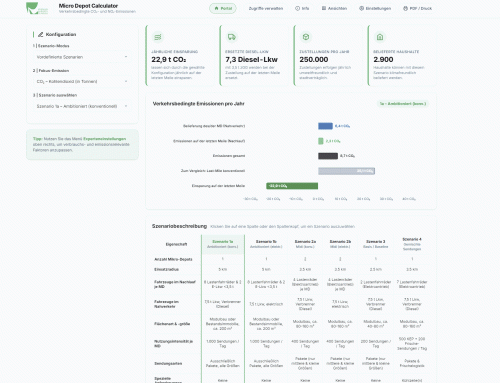Click the 5 km Einsatzradius cell under Szenario 1a

[x=223, y=269]
